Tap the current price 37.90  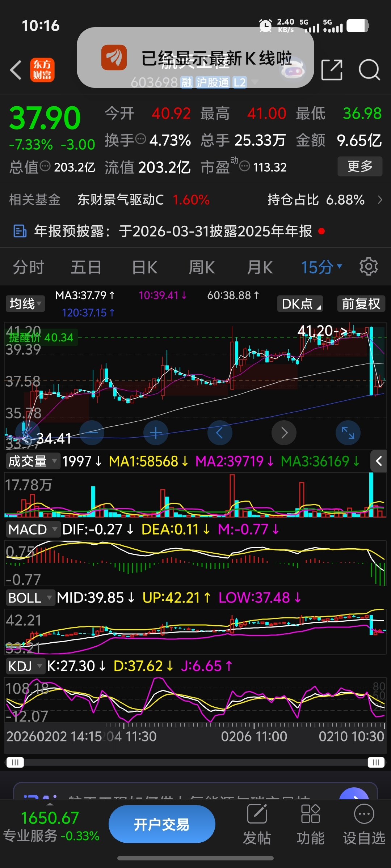pos(45,118)
